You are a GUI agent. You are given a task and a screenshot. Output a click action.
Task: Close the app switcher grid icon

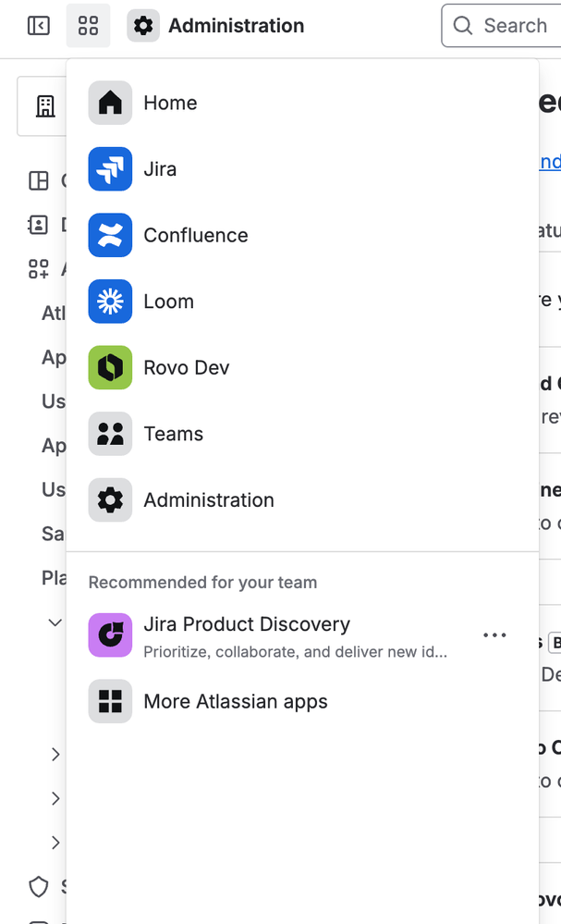89,26
